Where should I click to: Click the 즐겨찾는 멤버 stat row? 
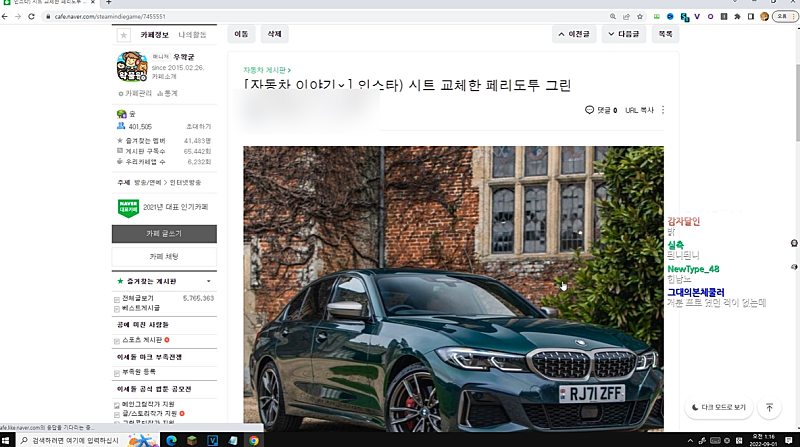164,140
